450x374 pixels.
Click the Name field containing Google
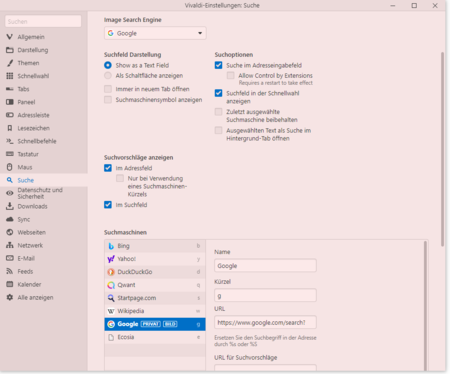pos(265,266)
